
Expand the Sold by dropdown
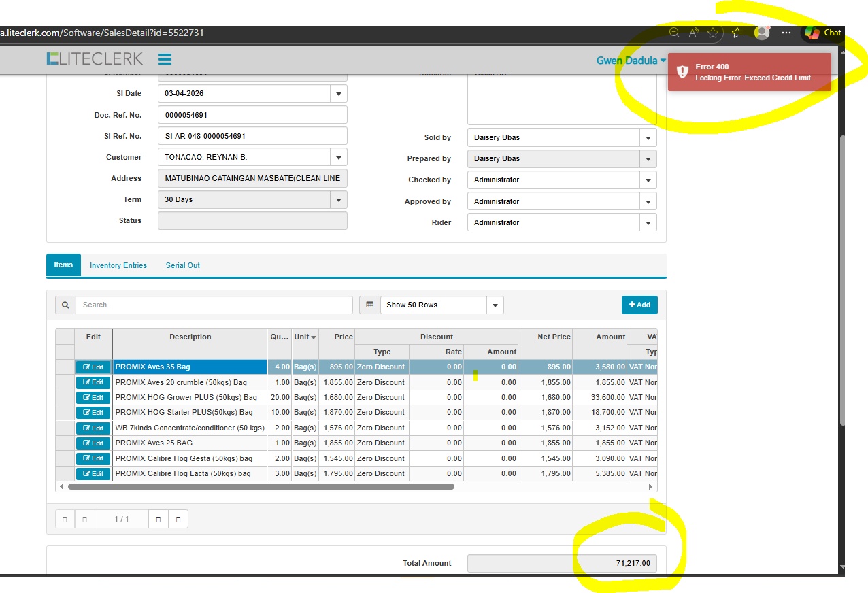tap(648, 138)
